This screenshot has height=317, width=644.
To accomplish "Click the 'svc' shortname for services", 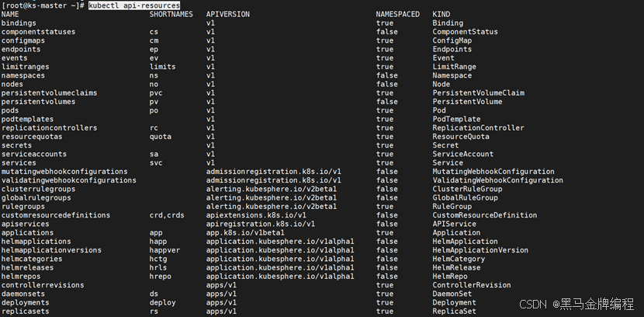I will click(156, 163).
